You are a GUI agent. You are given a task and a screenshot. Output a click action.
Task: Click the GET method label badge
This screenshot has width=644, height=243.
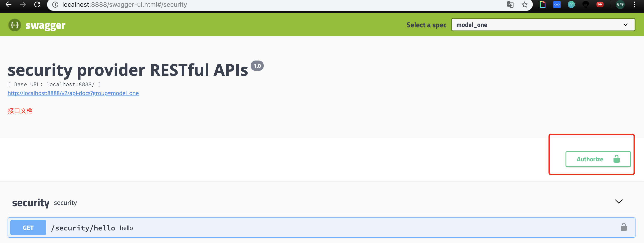(28, 228)
